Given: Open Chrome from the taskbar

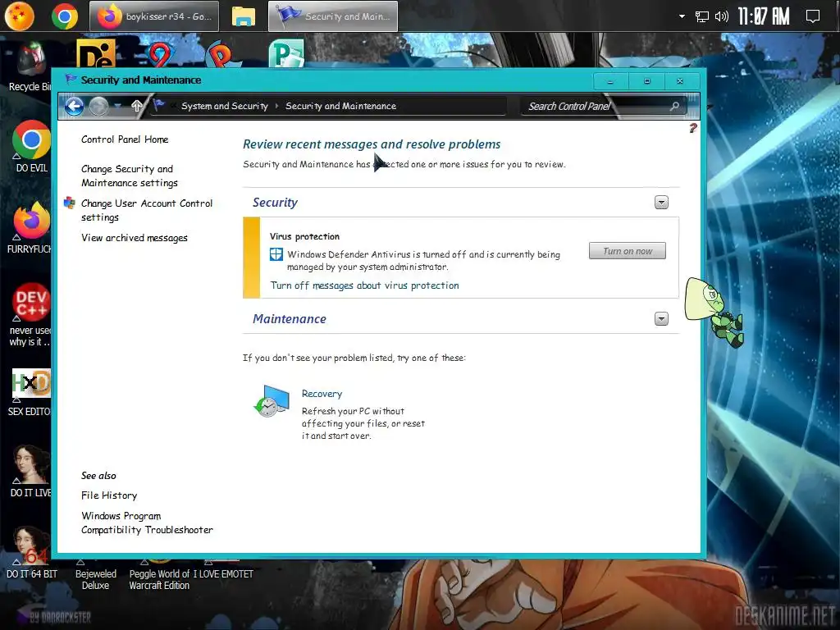Looking at the screenshot, I should 64,16.
